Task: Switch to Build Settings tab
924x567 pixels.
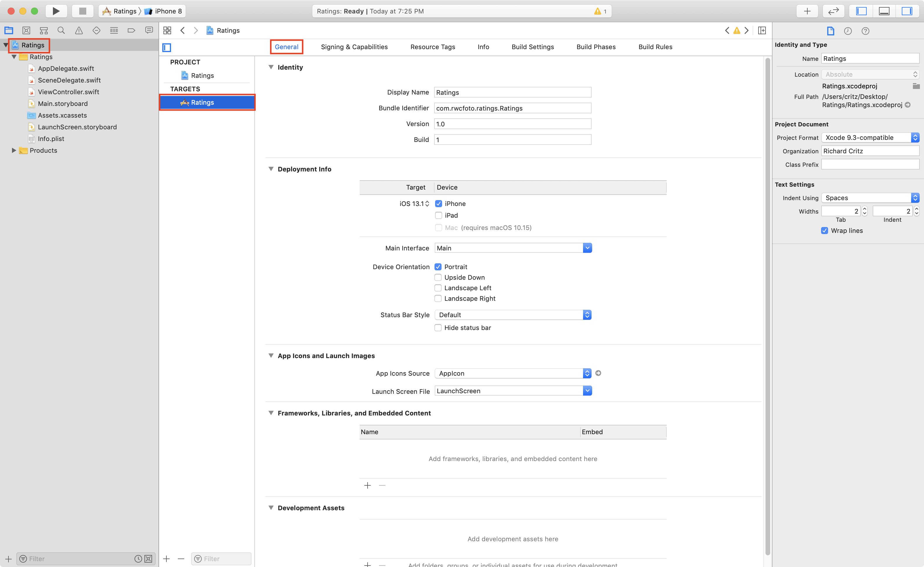Action: [532, 47]
